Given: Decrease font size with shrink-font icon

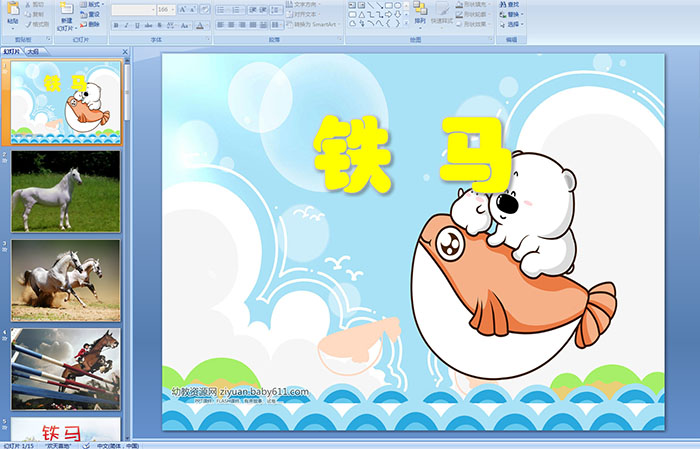Looking at the screenshot, I should pos(193,9).
